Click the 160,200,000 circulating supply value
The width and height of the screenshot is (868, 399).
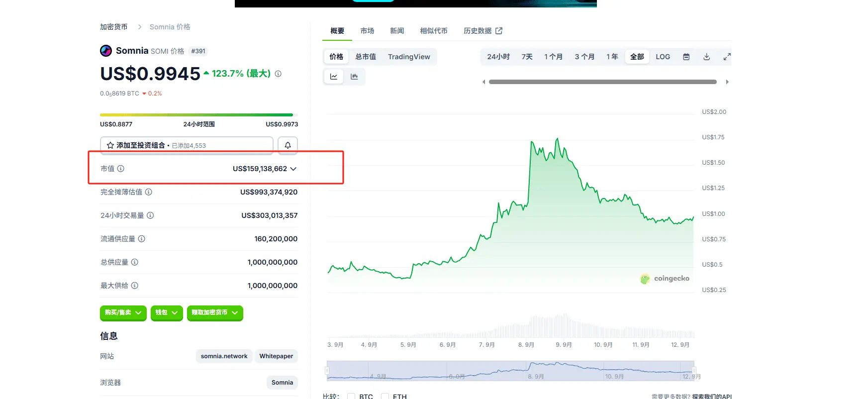pos(276,239)
